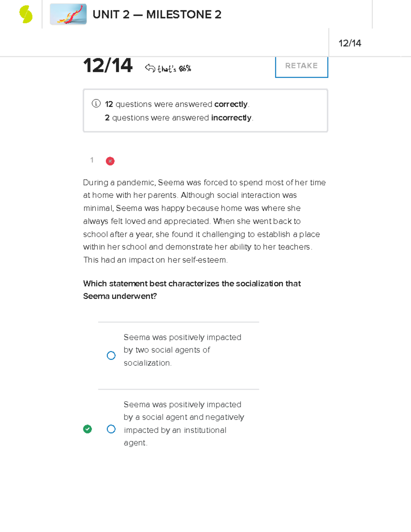The image size is (411, 532).
Task: Click the green Sophia logo icon
Action: tap(26, 15)
